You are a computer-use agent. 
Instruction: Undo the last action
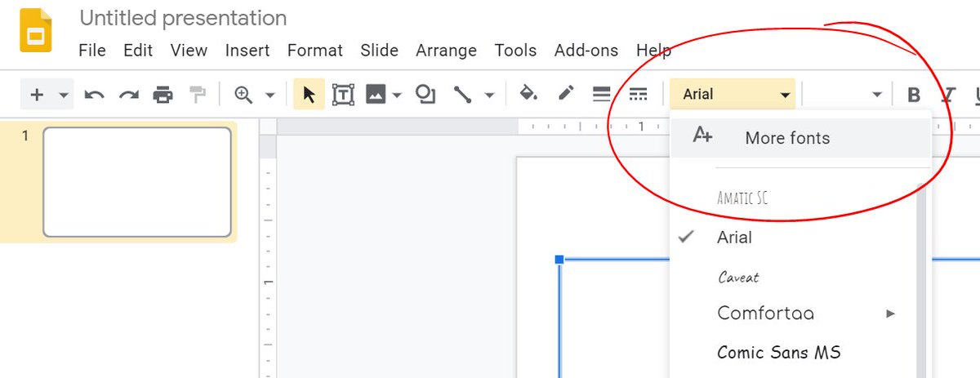point(95,95)
